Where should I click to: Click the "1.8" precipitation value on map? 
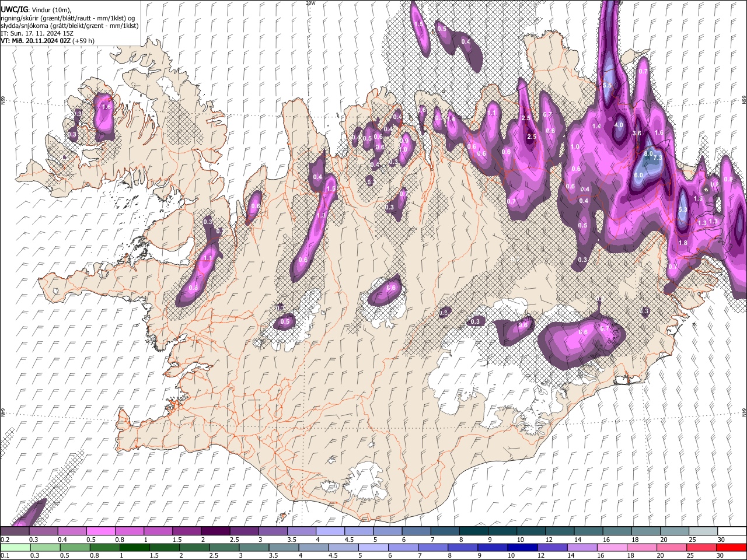pyautogui.click(x=683, y=243)
